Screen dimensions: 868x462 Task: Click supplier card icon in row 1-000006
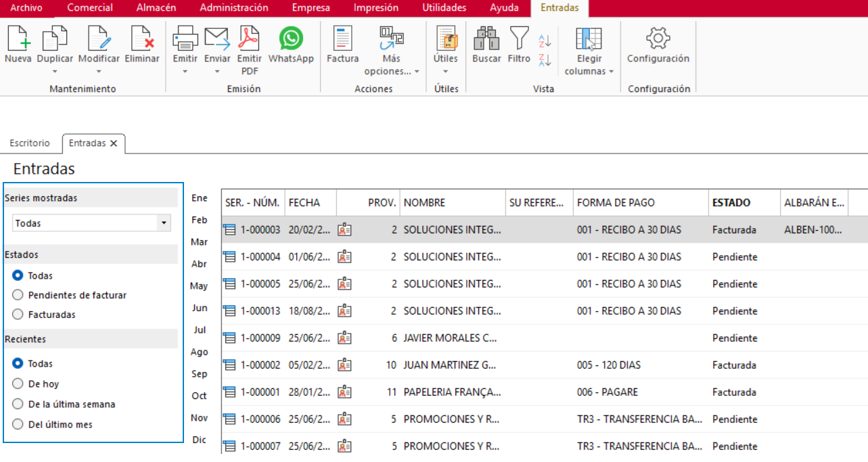(x=344, y=419)
